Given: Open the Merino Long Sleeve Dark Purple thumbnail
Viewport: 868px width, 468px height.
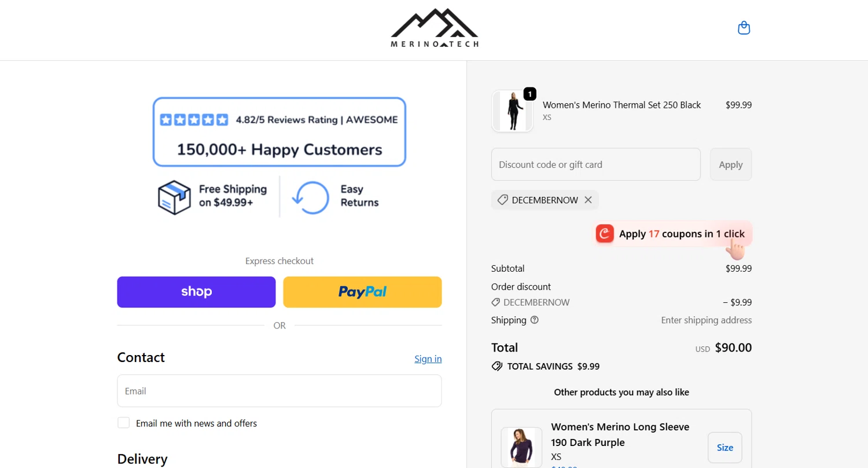Looking at the screenshot, I should click(x=521, y=448).
